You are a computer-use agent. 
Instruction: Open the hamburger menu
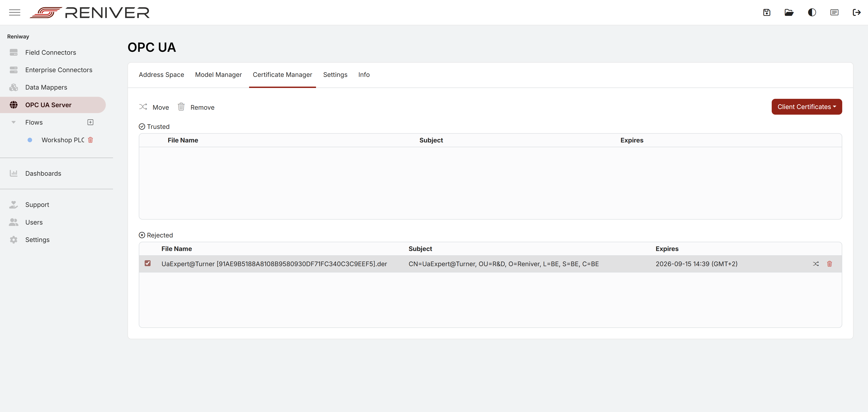(14, 12)
